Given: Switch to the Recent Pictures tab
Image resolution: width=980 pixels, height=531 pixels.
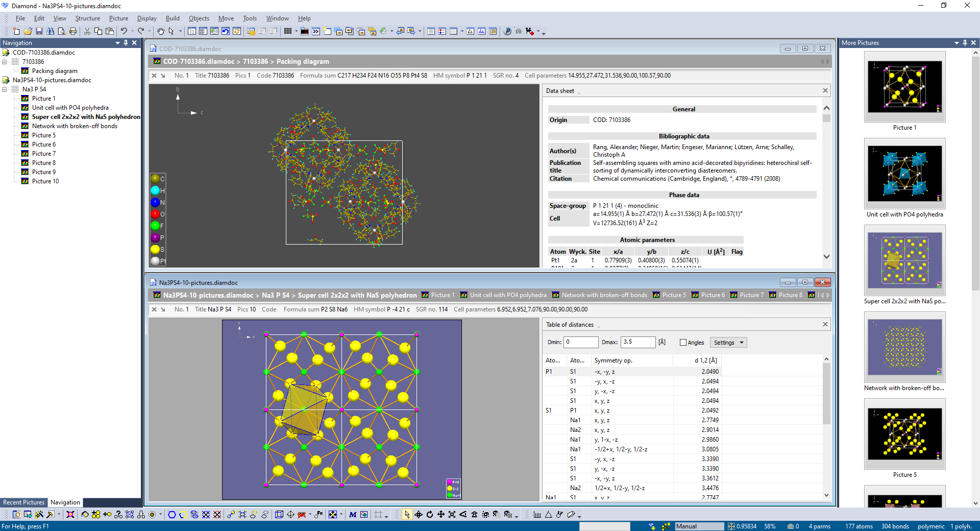Looking at the screenshot, I should click(23, 502).
